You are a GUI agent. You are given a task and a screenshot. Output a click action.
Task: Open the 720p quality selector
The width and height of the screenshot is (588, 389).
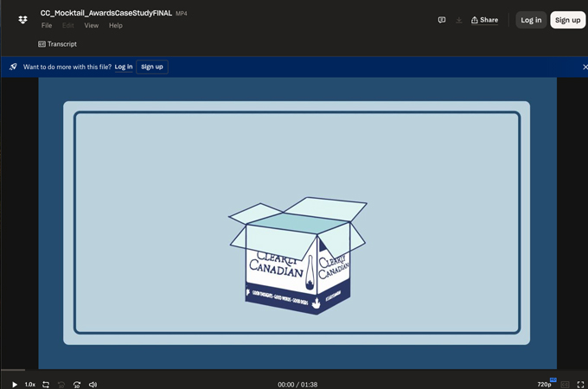[x=546, y=384]
